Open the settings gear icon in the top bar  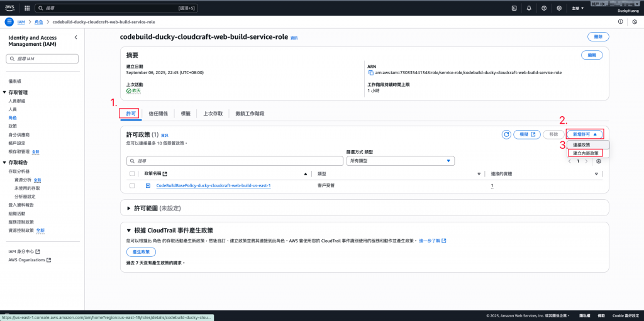pyautogui.click(x=559, y=8)
